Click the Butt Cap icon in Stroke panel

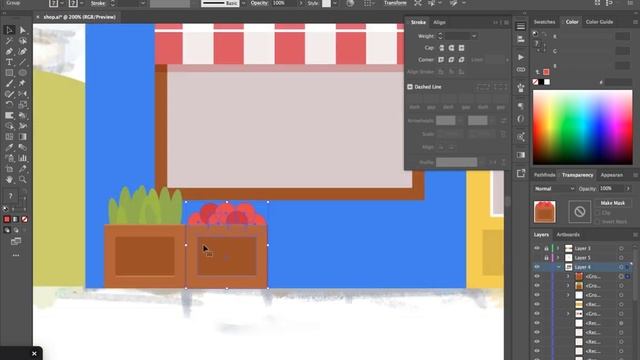point(441,48)
